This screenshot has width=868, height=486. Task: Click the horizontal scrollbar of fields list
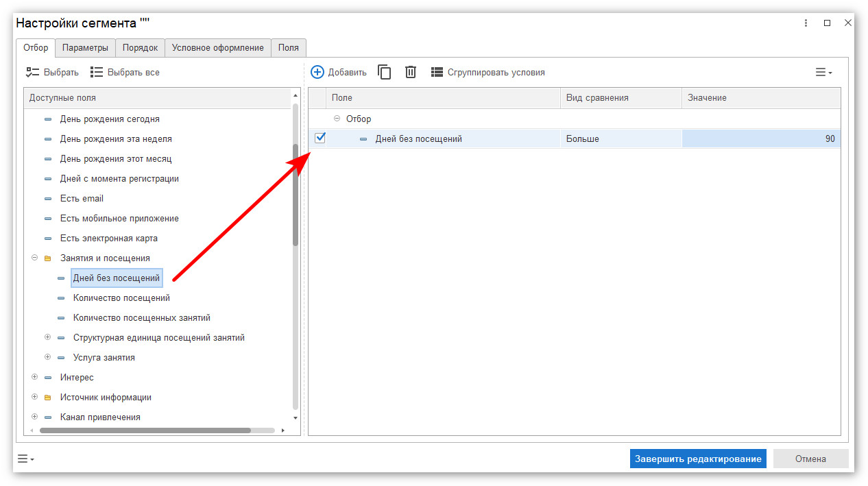(145, 430)
